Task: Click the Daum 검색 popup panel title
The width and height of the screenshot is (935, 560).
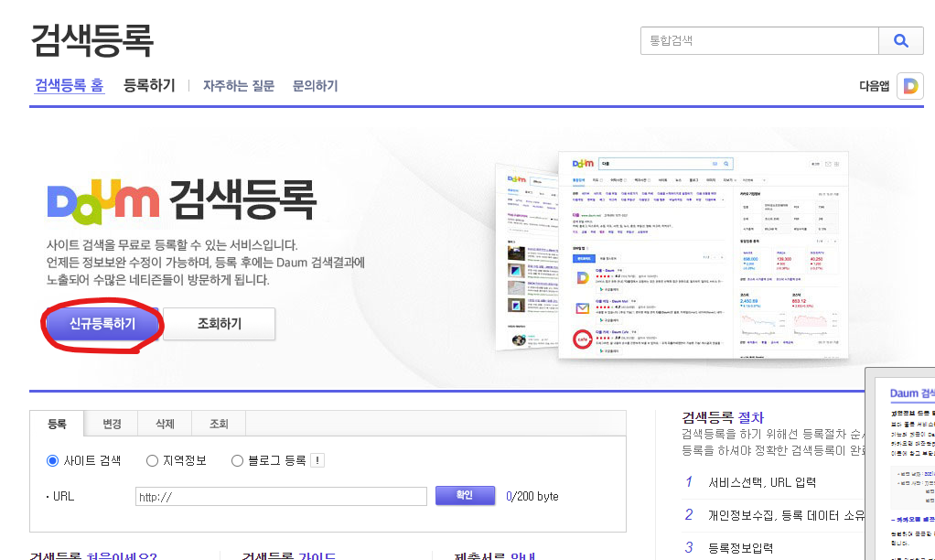Action: point(912,393)
